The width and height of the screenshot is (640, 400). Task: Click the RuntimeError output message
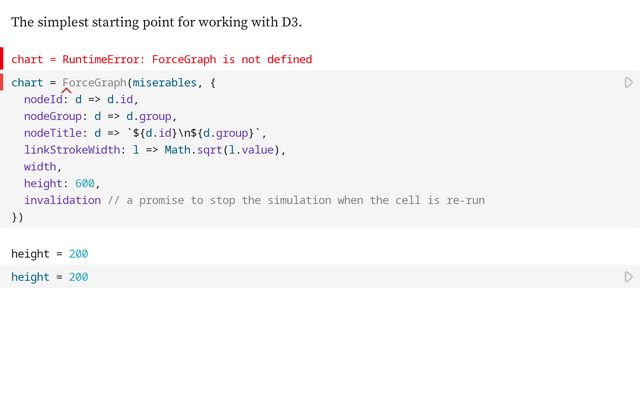click(161, 60)
